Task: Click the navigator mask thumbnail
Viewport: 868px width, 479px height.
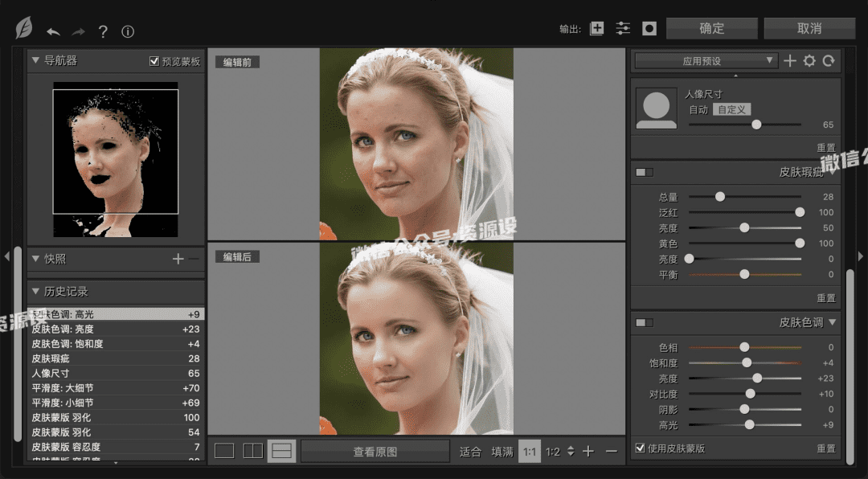Action: tap(116, 159)
